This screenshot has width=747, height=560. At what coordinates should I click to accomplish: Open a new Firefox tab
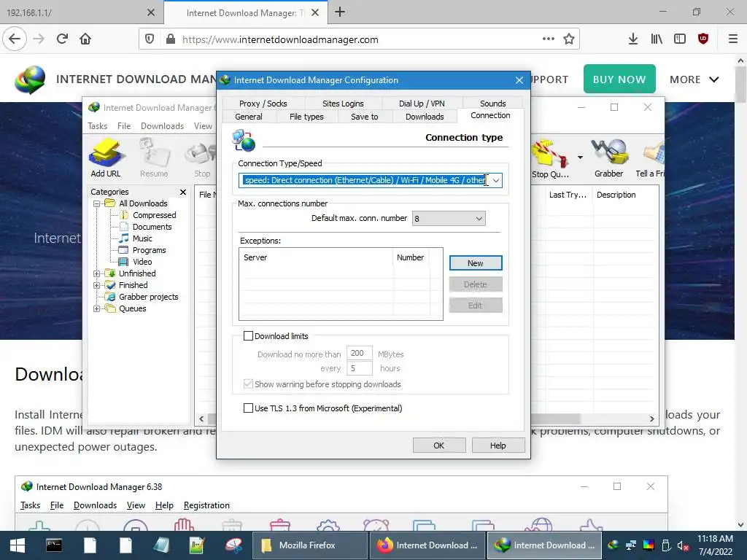click(340, 12)
